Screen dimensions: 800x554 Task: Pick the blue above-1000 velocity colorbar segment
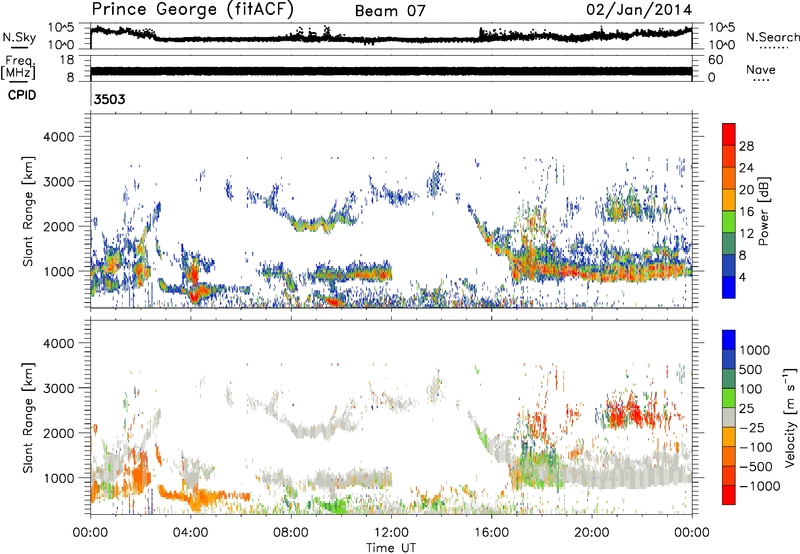729,340
